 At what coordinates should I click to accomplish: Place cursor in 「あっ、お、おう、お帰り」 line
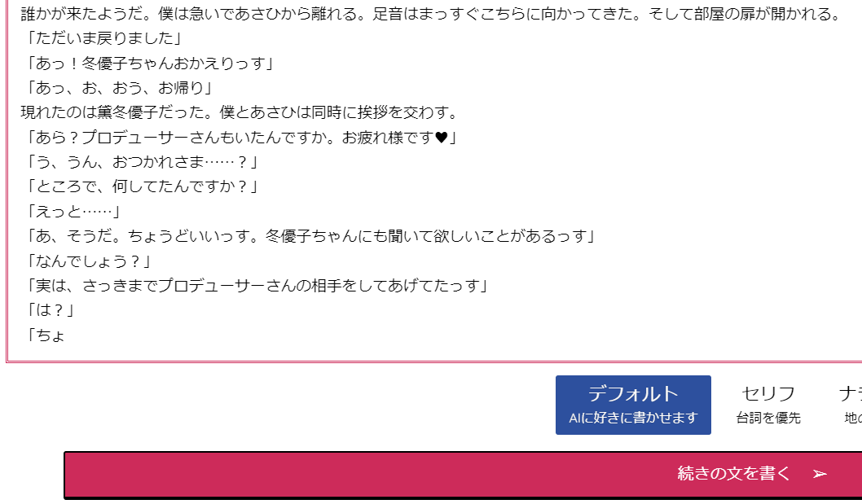117,88
